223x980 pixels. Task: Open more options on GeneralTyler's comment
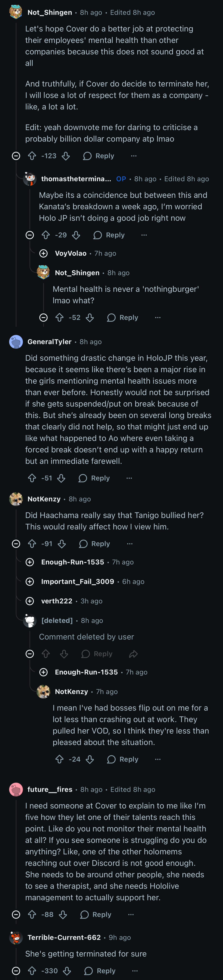pyautogui.click(x=129, y=478)
